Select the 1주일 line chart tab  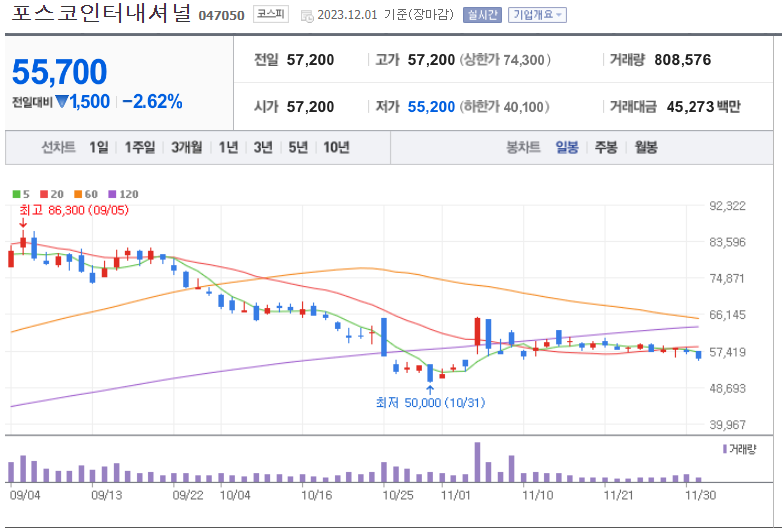pyautogui.click(x=140, y=147)
